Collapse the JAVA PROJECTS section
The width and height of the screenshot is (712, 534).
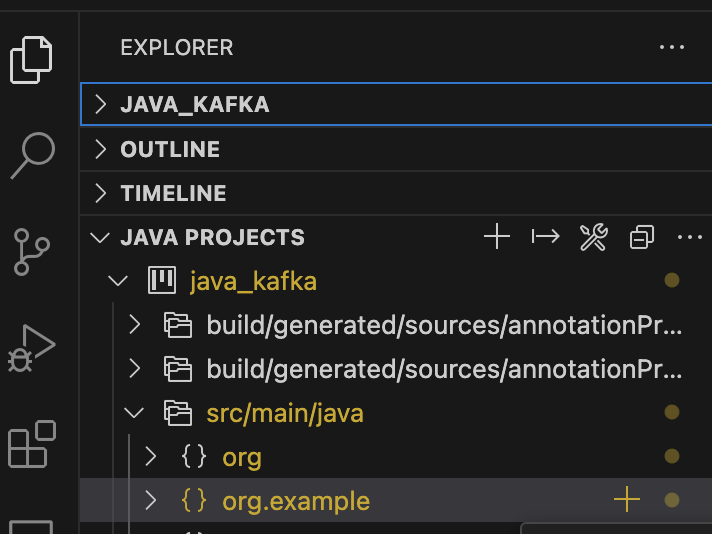(100, 237)
